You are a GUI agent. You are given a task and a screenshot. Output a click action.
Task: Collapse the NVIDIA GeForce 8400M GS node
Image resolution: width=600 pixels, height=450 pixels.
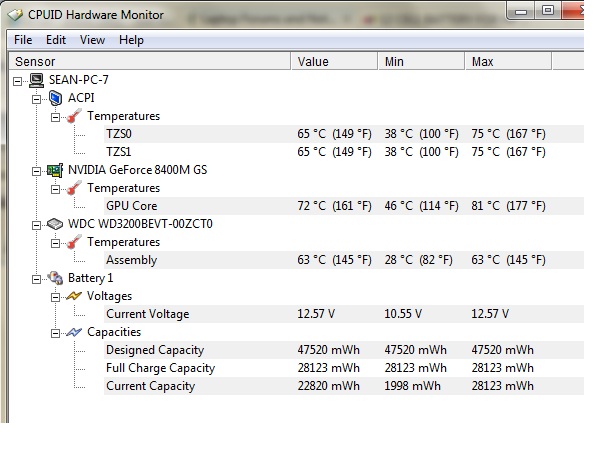tap(36, 171)
